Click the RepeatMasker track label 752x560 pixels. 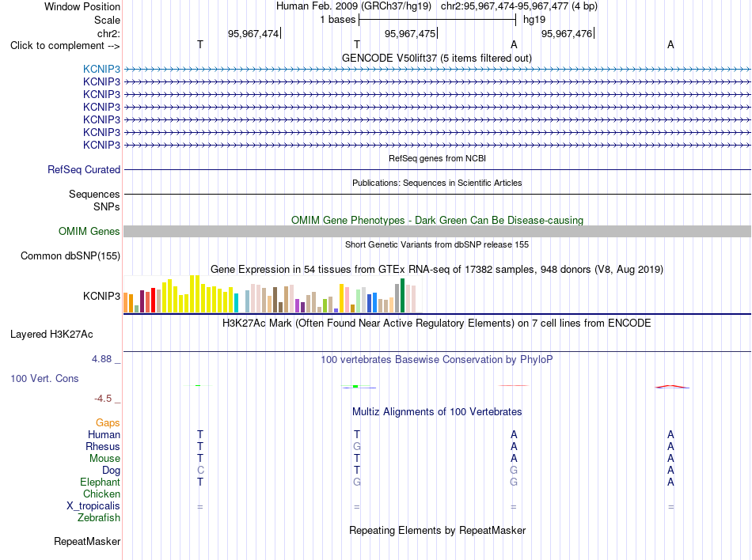coord(87,541)
